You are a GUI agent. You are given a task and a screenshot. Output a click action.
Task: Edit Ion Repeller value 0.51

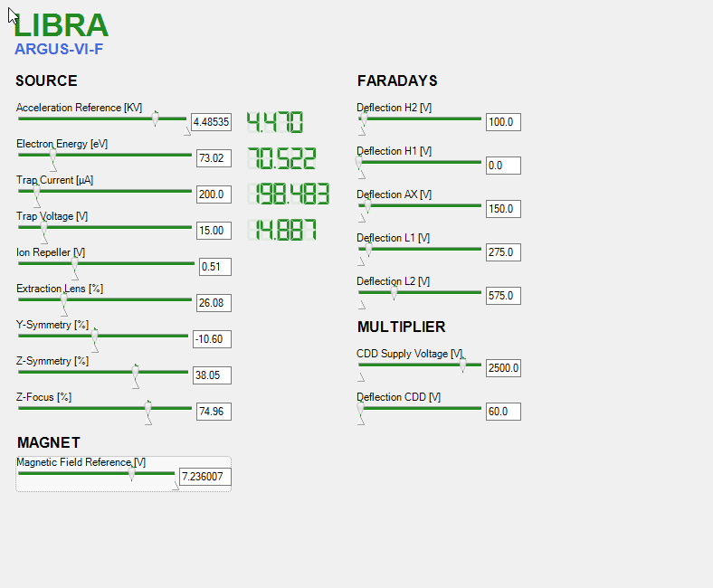coord(215,267)
